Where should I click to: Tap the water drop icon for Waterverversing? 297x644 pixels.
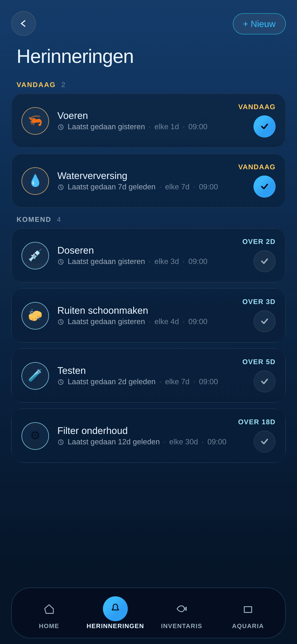tap(35, 181)
